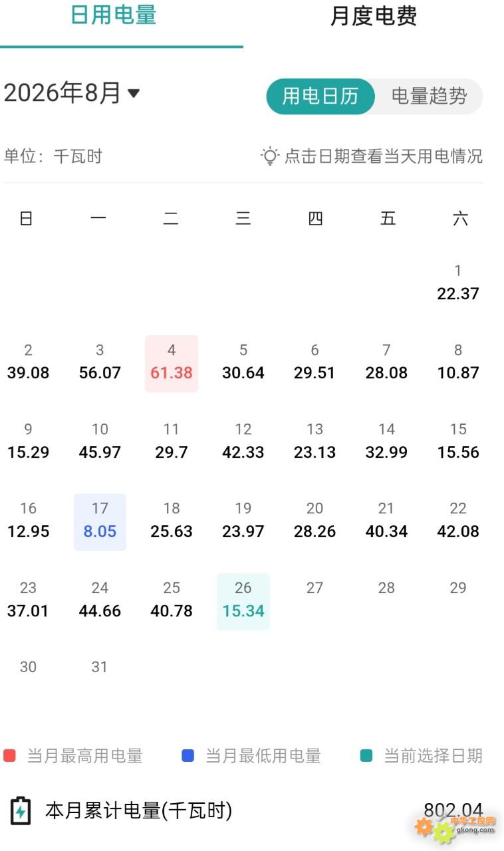Expand the 2026年8月 month selector
The height and width of the screenshot is (851, 504).
pyautogui.click(x=72, y=93)
